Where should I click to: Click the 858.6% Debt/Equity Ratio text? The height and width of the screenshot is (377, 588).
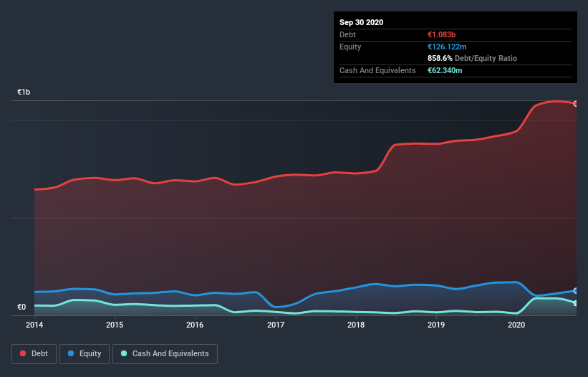[x=472, y=59]
